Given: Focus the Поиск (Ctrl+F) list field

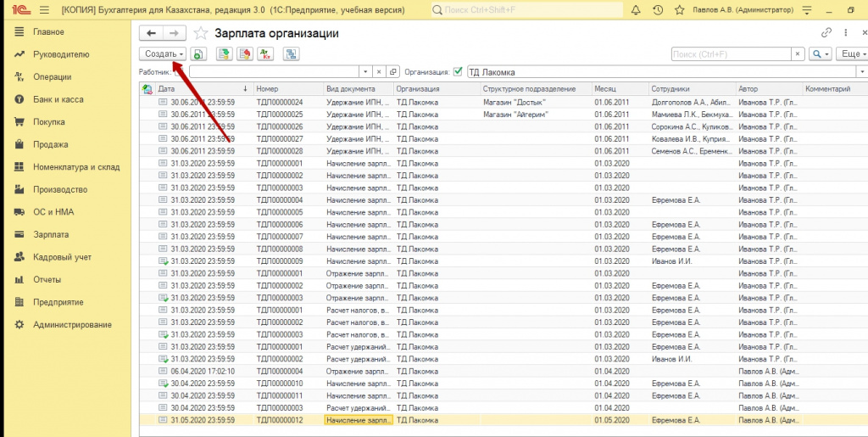Looking at the screenshot, I should click(731, 53).
